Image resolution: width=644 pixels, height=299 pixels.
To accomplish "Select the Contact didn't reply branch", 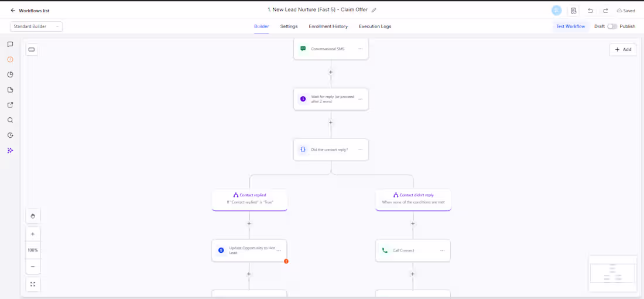I will coord(413,200).
